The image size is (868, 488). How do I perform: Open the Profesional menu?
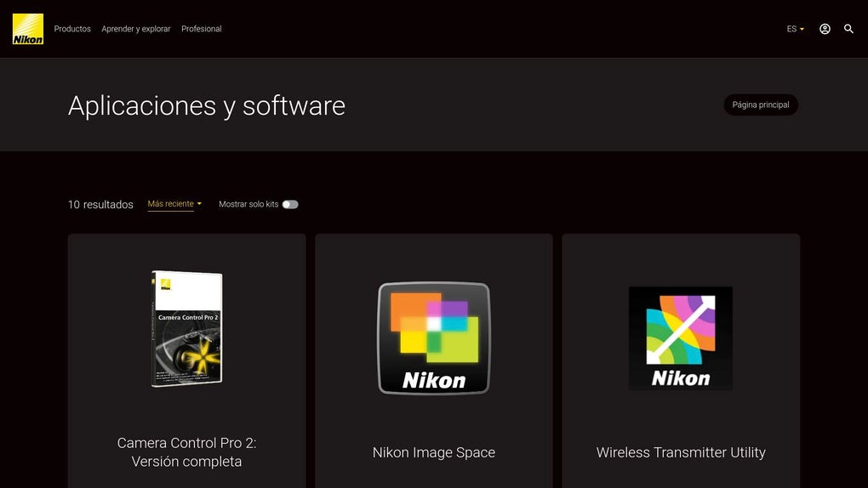click(202, 29)
